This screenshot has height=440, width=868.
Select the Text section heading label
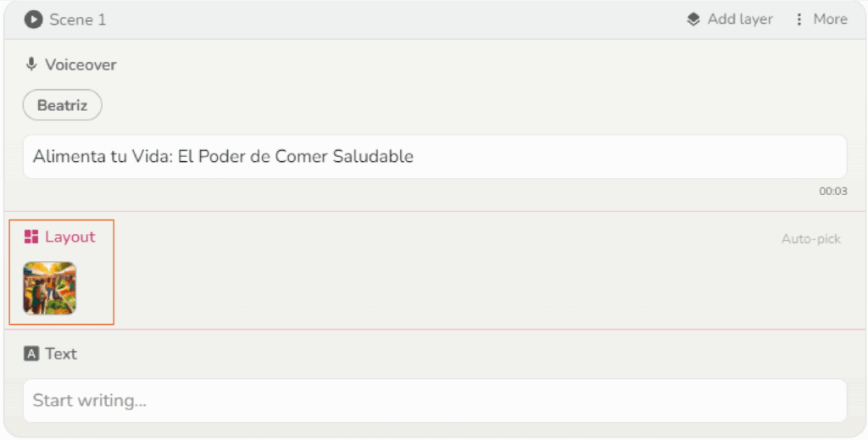point(61,354)
